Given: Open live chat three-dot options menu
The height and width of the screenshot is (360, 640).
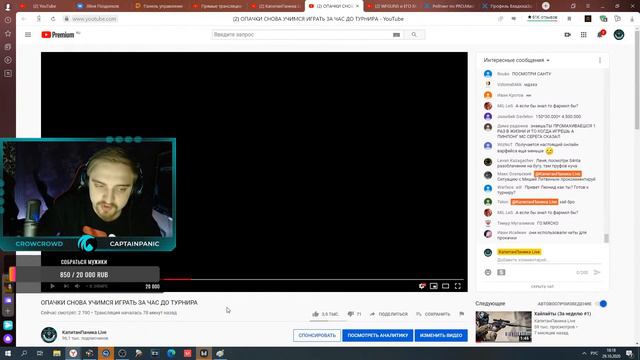Looking at the screenshot, I should point(600,60).
